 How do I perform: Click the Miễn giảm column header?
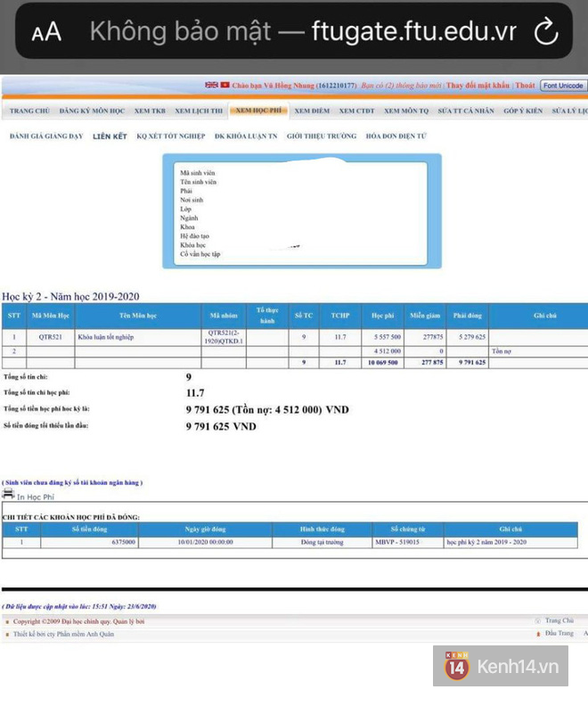tap(425, 316)
